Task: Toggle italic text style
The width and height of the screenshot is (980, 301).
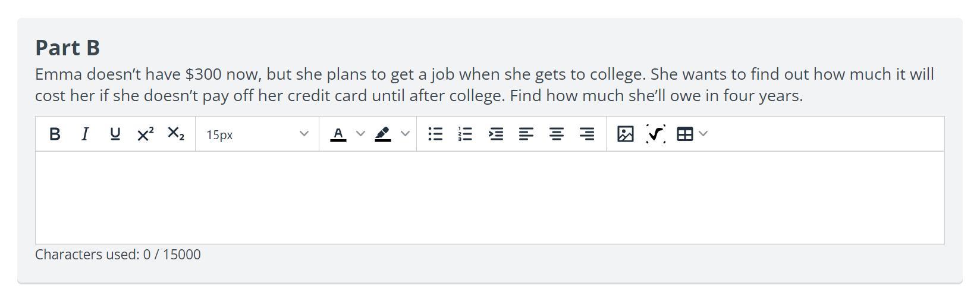Action: (85, 134)
